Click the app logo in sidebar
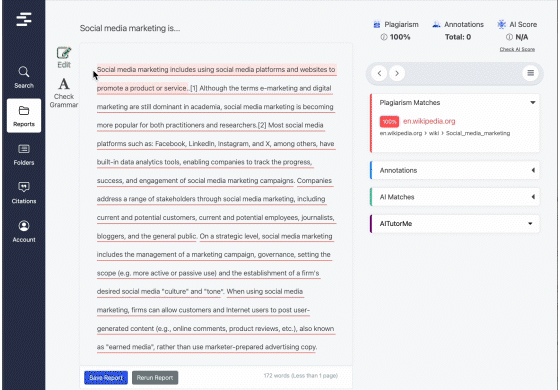This screenshot has width=560, height=390. pos(24,19)
